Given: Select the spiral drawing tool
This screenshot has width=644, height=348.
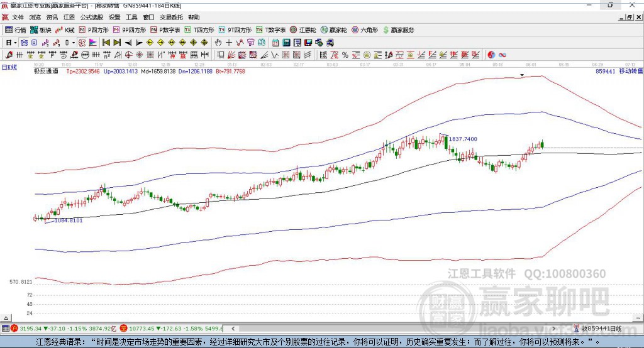Looking at the screenshot, I should [64, 55].
